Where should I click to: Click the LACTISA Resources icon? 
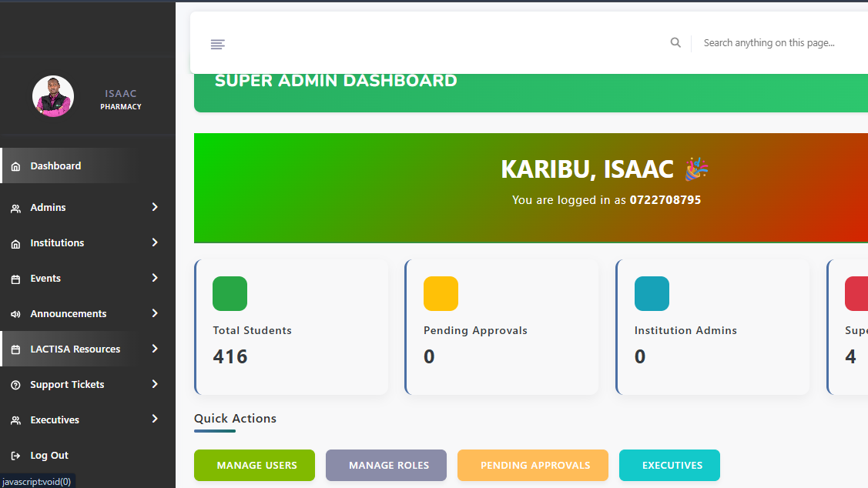[15, 349]
